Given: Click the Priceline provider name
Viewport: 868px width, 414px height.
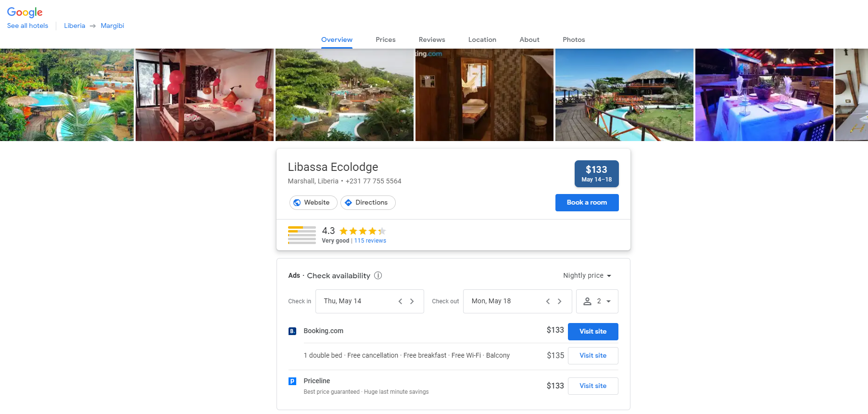Looking at the screenshot, I should (316, 381).
